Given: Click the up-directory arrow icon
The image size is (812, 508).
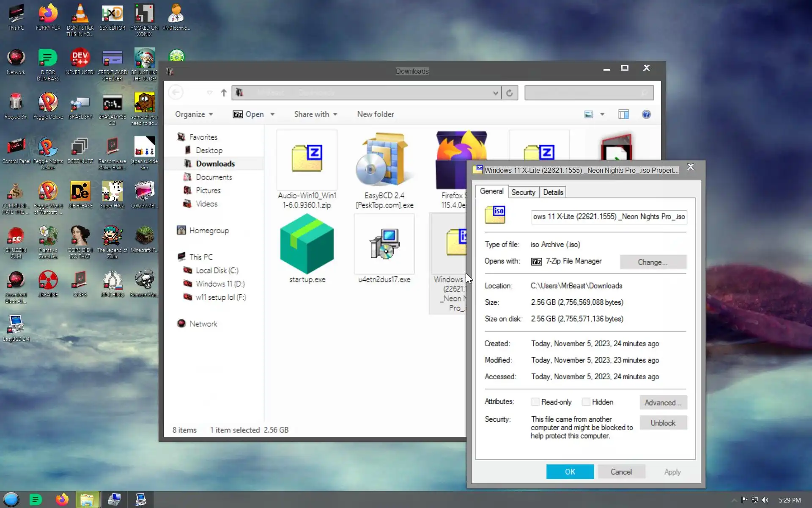Looking at the screenshot, I should tap(224, 93).
